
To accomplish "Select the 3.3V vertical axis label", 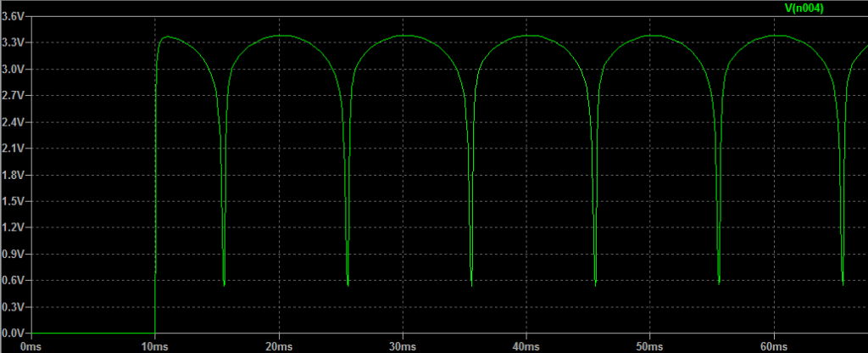I will click(x=13, y=42).
